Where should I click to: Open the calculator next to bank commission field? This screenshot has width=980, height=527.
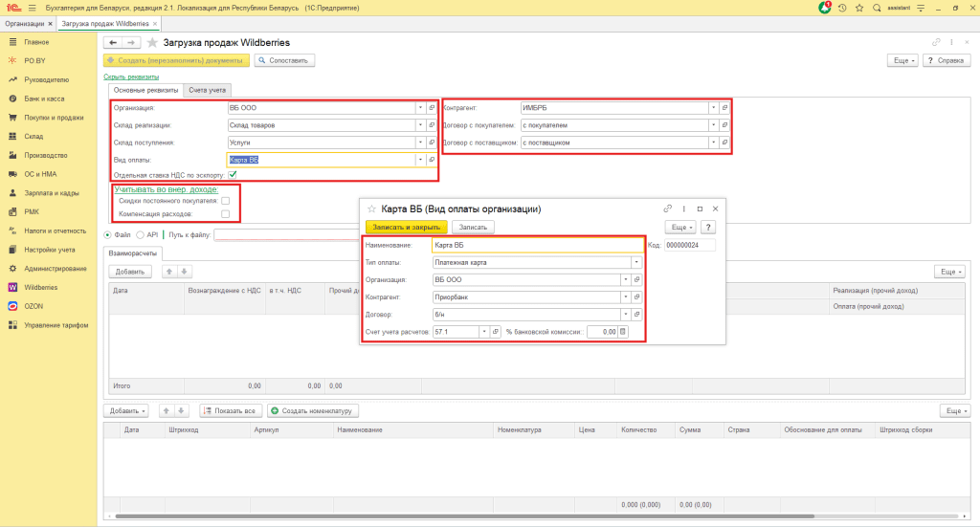622,332
